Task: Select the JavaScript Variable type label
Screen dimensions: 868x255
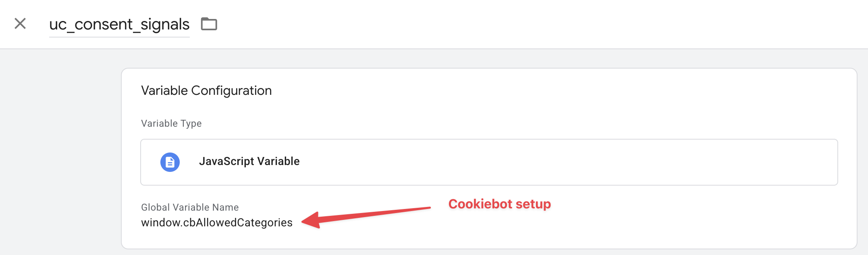Action: tap(249, 161)
